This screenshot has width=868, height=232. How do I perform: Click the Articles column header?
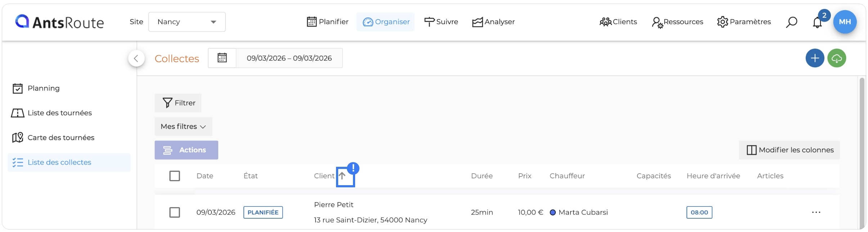tap(770, 176)
